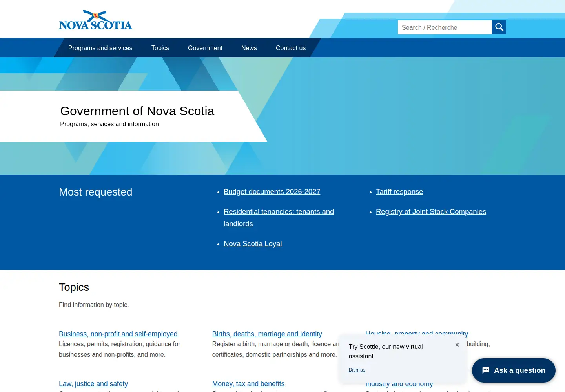The width and height of the screenshot is (565, 392).
Task: Close the Scottie assistant popup
Action: pos(457,345)
